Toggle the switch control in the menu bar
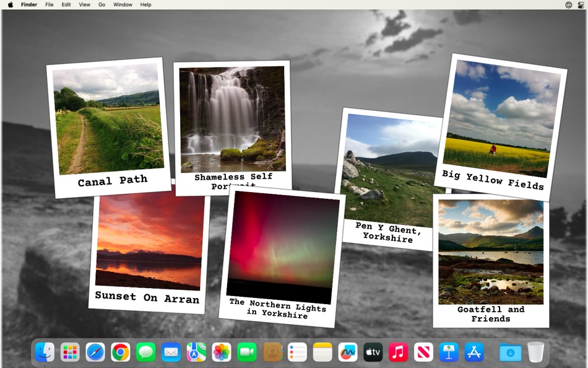588x368 pixels. pyautogui.click(x=581, y=5)
